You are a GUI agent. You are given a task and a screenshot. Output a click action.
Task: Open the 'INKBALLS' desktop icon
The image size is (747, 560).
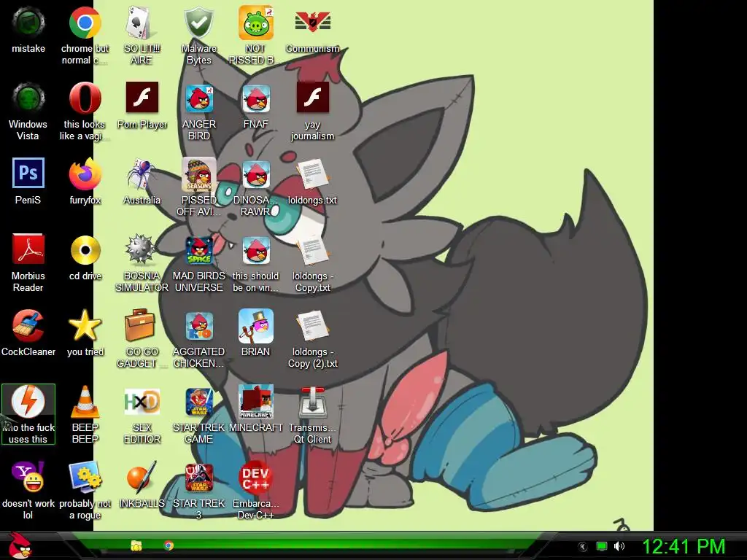142,477
